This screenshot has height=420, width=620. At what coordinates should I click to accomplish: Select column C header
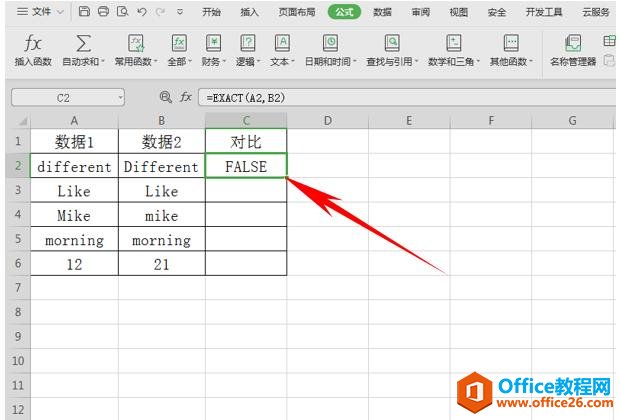[x=246, y=121]
